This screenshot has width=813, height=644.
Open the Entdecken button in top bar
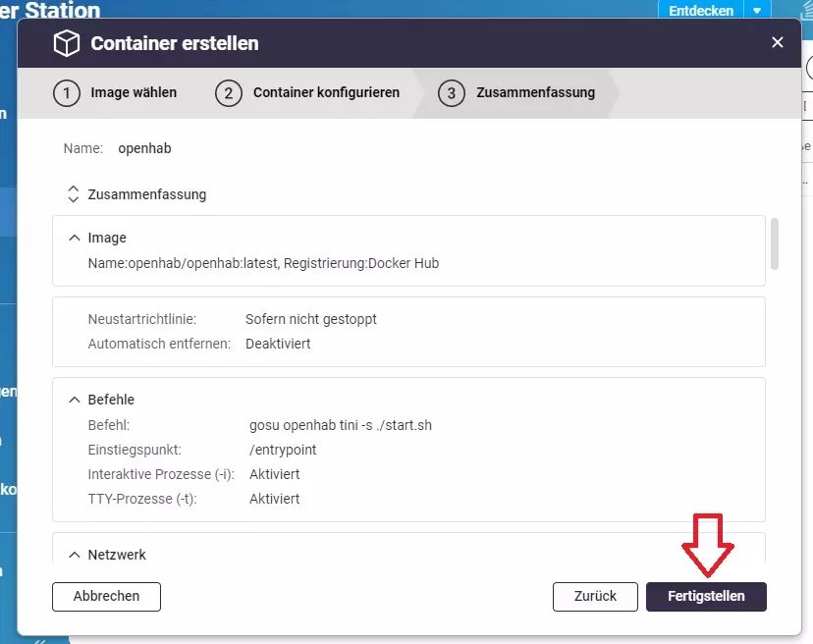tap(700, 11)
